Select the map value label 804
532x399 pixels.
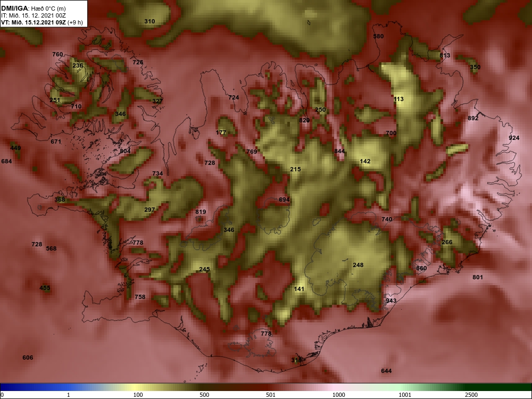pyautogui.click(x=125, y=151)
